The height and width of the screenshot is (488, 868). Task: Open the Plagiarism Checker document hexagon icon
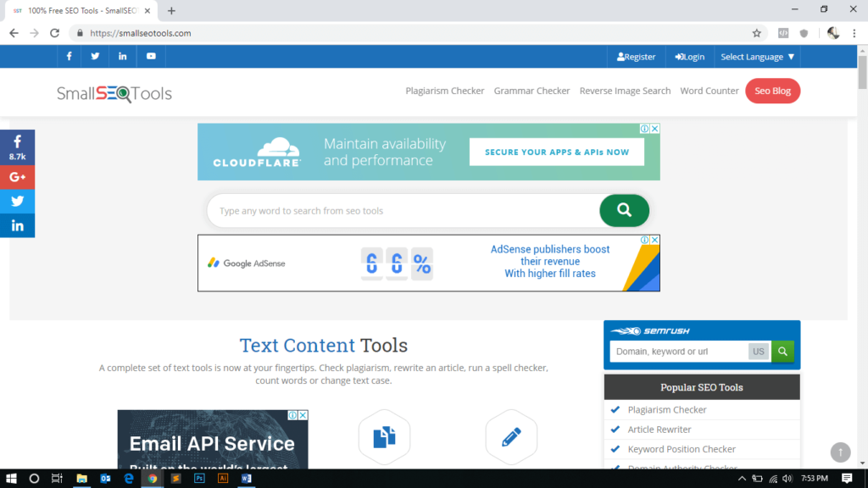click(x=384, y=436)
